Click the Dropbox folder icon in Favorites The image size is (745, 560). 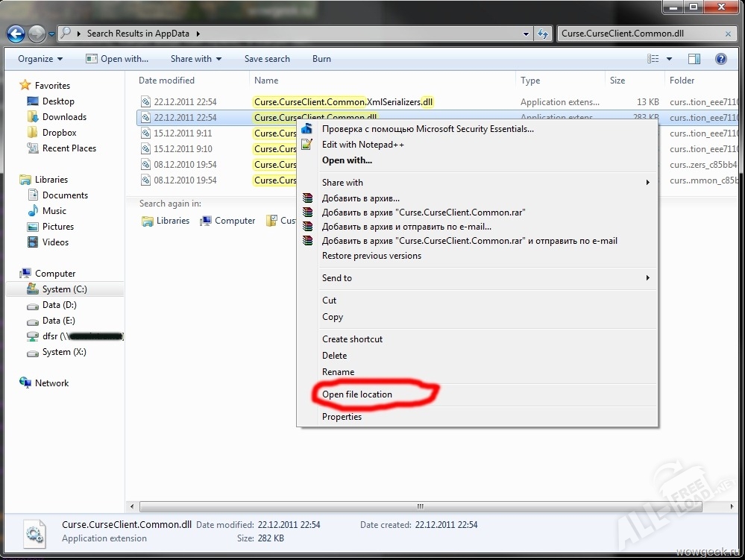click(x=33, y=133)
